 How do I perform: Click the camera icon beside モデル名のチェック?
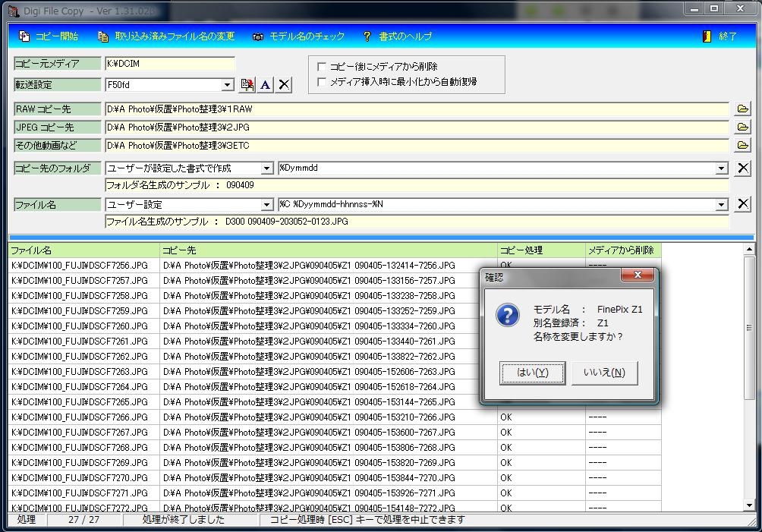click(258, 36)
